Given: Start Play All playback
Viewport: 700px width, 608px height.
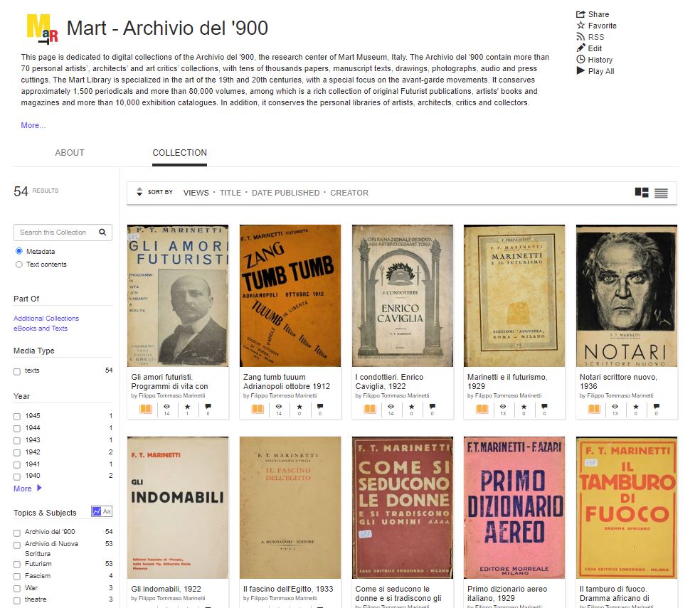Looking at the screenshot, I should [580, 71].
